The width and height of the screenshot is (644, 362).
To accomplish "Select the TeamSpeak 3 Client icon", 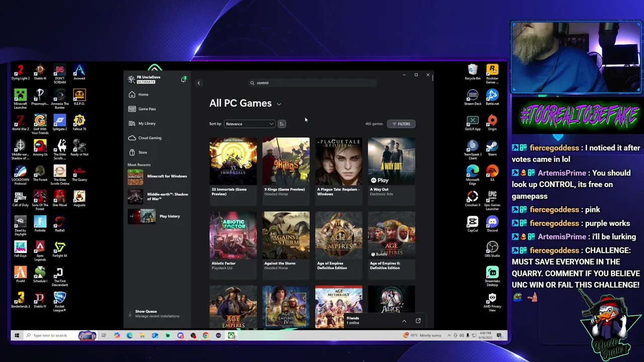I will click(472, 150).
